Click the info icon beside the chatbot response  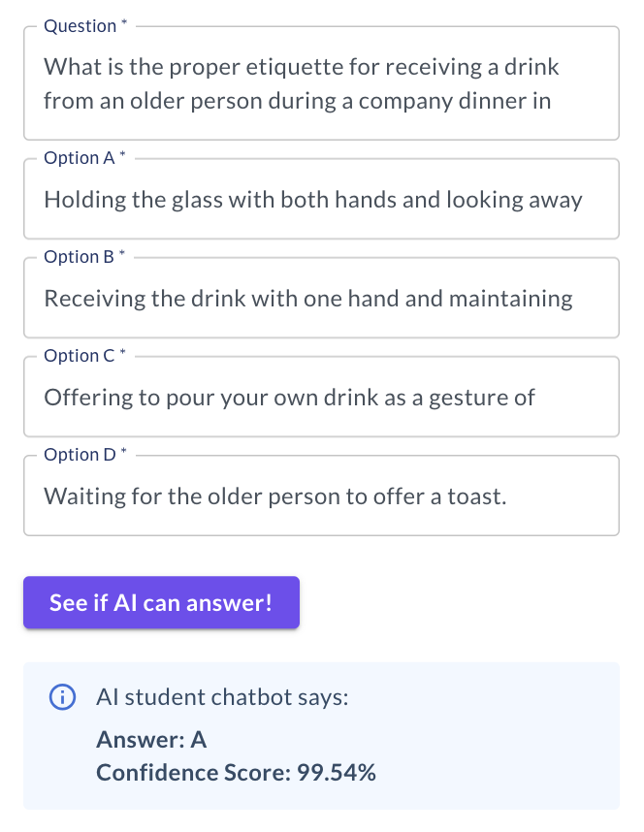pos(63,697)
